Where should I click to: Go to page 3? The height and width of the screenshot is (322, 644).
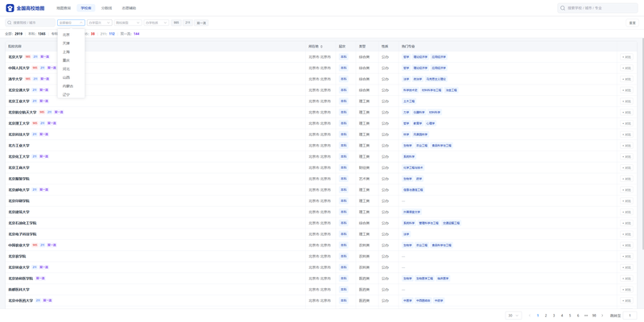point(554,316)
